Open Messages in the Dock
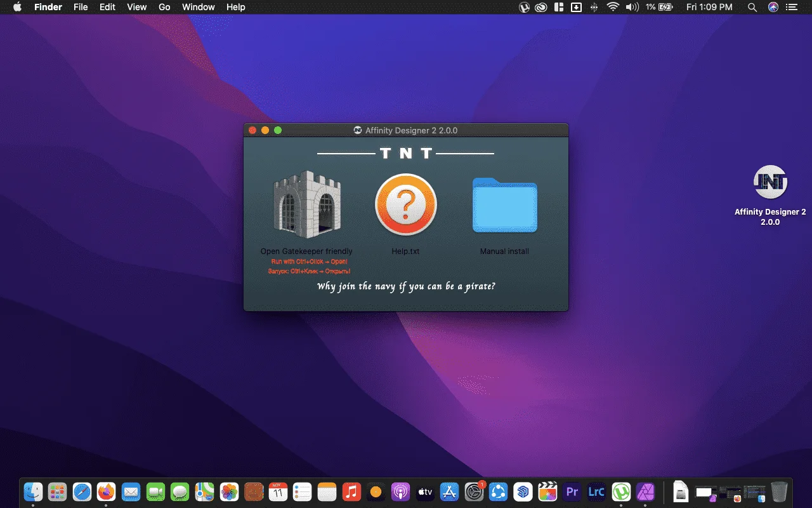This screenshot has width=812, height=508. click(x=180, y=491)
